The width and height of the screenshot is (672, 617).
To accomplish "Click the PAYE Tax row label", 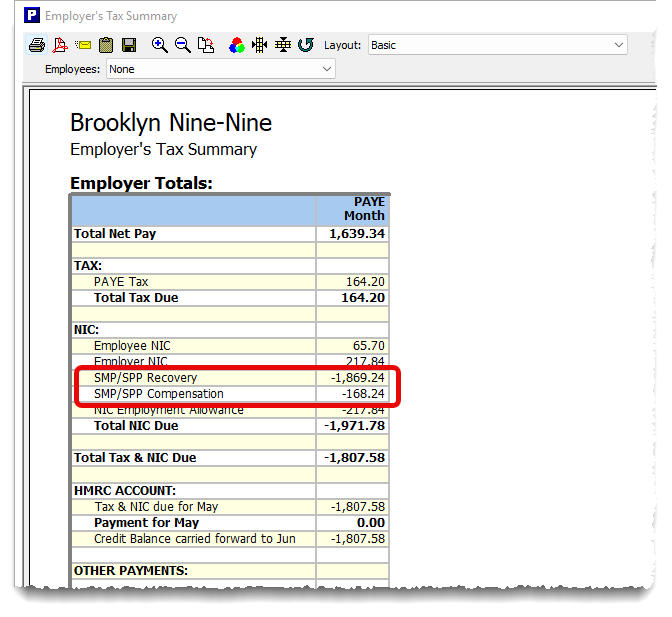I will tap(121, 282).
